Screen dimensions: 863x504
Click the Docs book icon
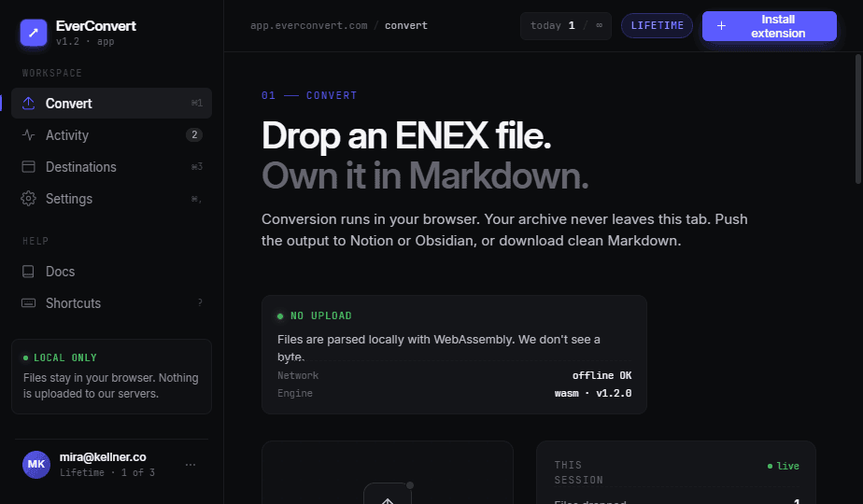pos(28,272)
